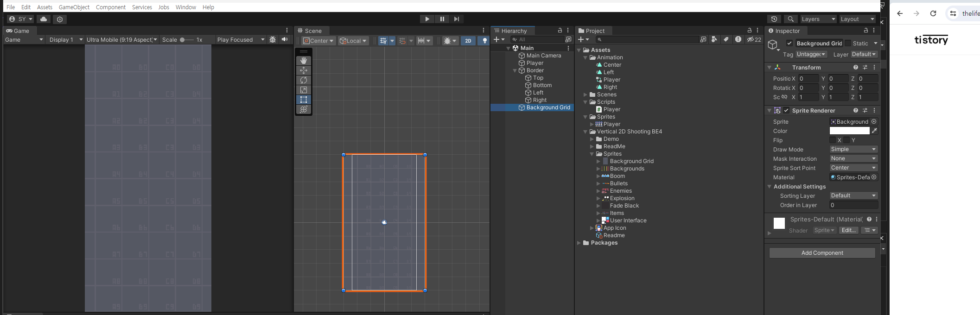Open the Assets menu

pyautogui.click(x=45, y=7)
